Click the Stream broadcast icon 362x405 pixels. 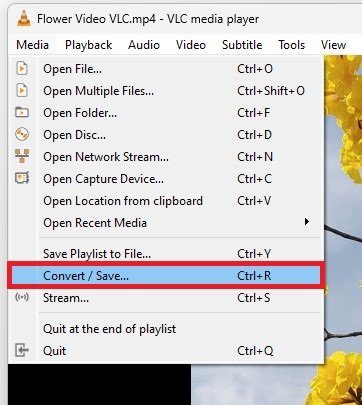22,297
